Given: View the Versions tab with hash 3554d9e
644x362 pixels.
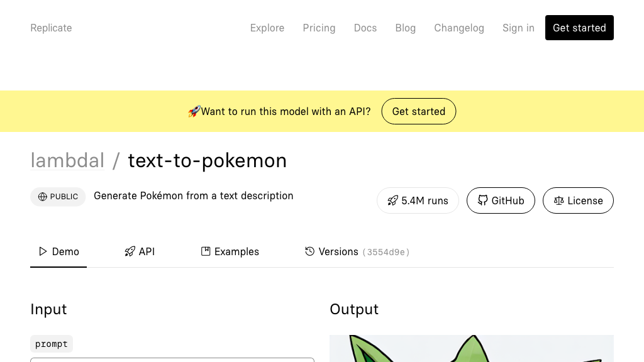Looking at the screenshot, I should pos(338,251).
